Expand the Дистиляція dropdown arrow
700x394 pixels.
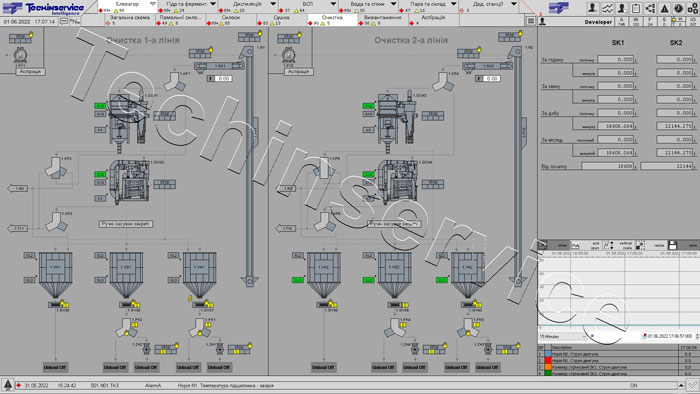point(273,4)
